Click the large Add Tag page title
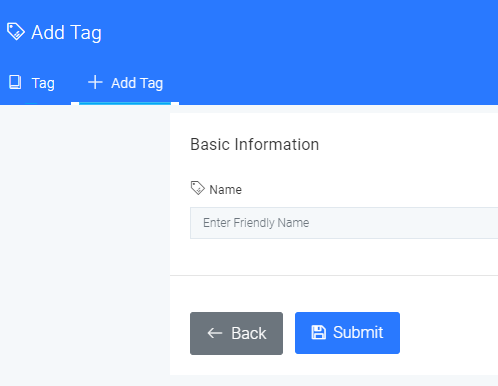 [x=66, y=32]
